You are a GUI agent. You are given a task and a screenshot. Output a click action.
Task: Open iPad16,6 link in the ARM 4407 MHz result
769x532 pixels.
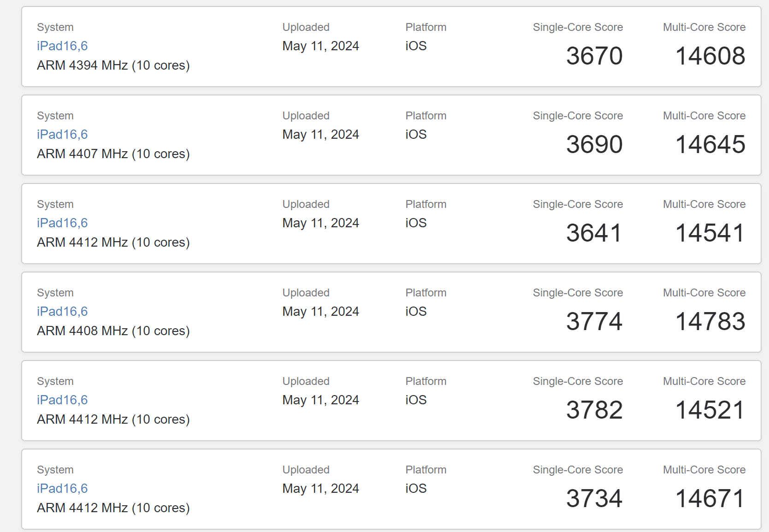(62, 135)
